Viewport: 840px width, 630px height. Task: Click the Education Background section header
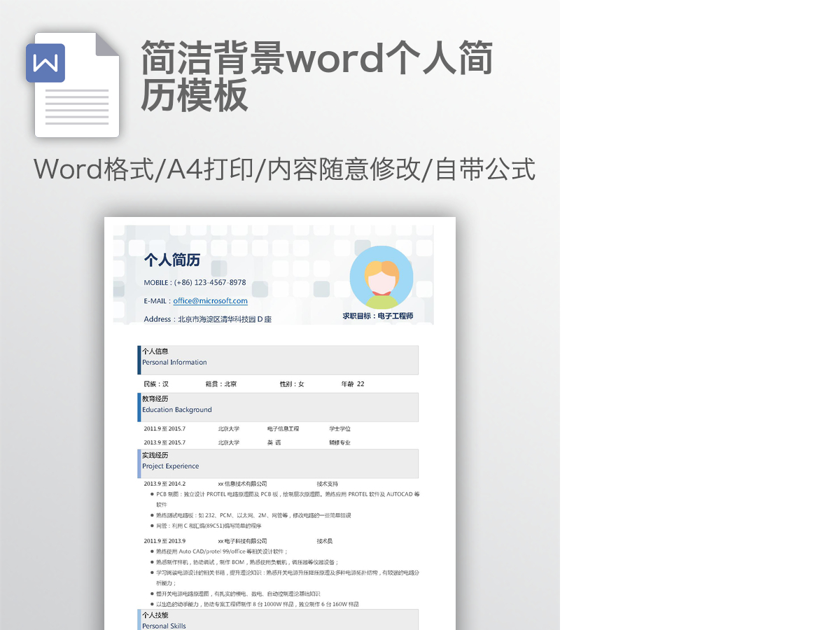click(x=279, y=407)
